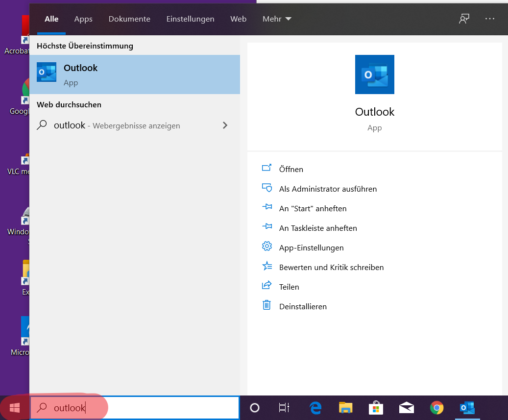Choose Als Administrator ausführen
The image size is (508, 420).
tap(328, 189)
